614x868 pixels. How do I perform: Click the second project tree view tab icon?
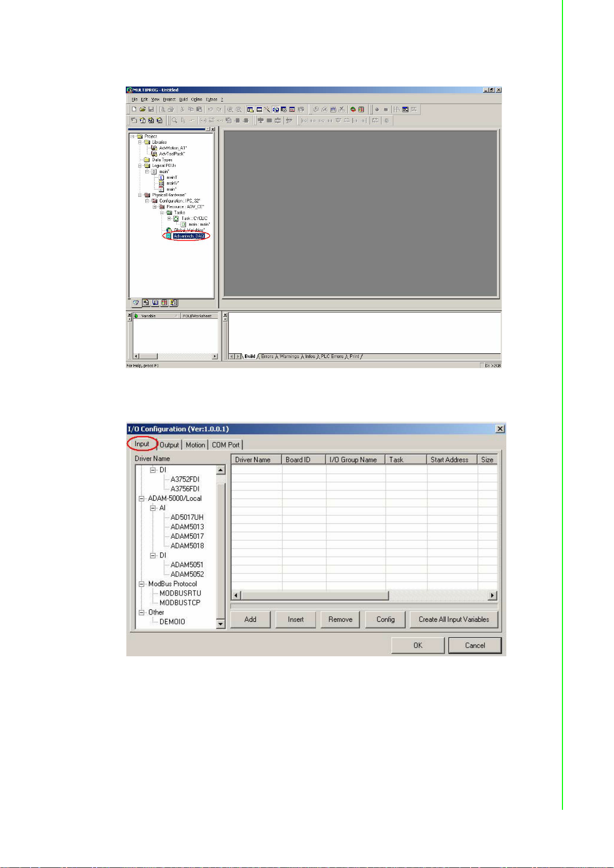click(x=146, y=303)
